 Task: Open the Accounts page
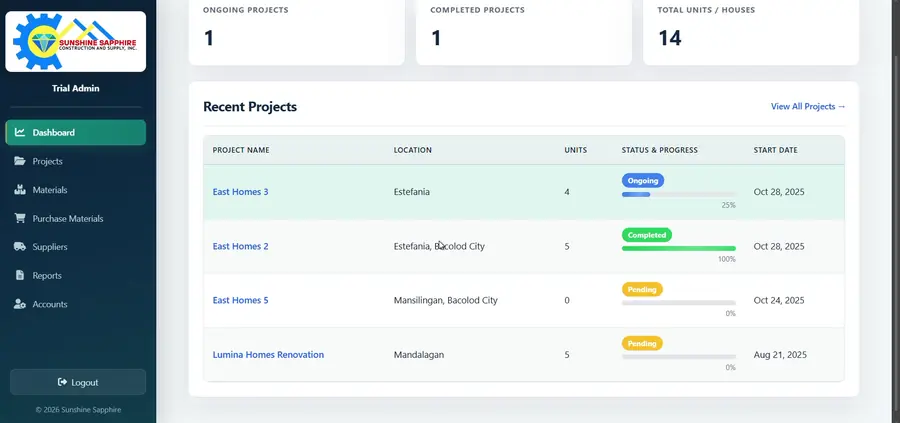pos(76,304)
